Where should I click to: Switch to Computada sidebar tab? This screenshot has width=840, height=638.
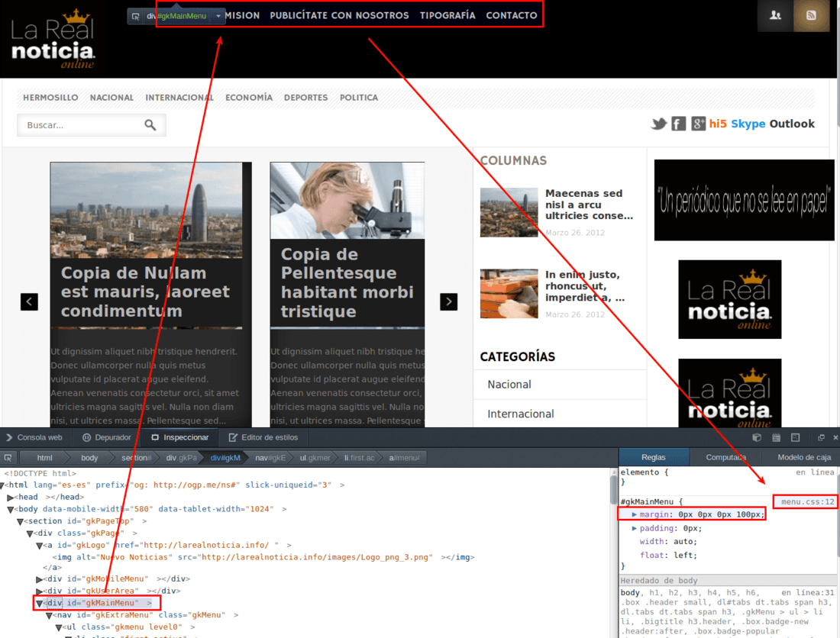click(726, 458)
